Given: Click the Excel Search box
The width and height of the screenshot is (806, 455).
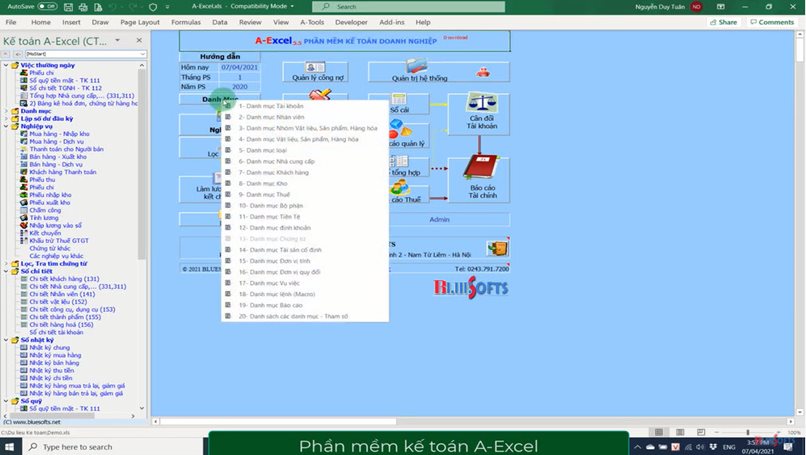Looking at the screenshot, I should [408, 7].
